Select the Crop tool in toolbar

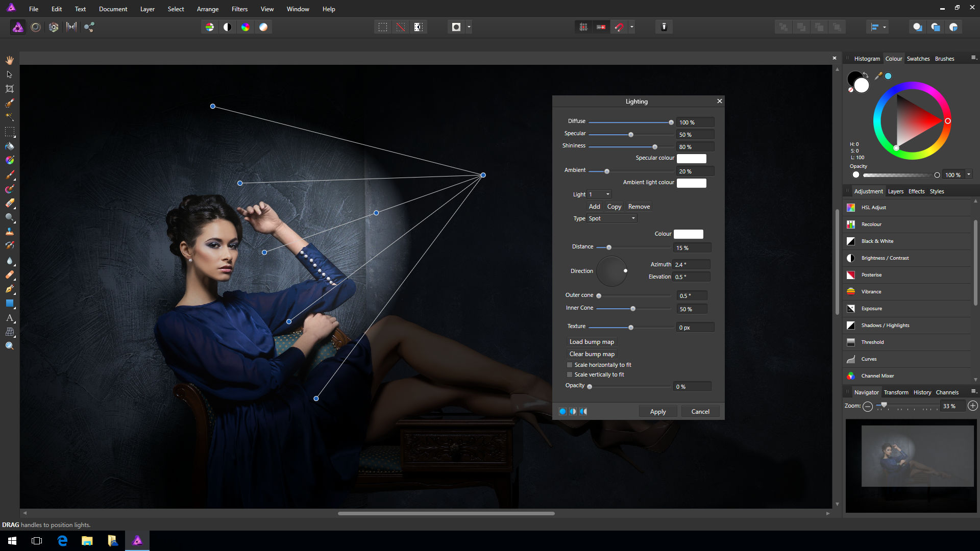[x=9, y=88]
